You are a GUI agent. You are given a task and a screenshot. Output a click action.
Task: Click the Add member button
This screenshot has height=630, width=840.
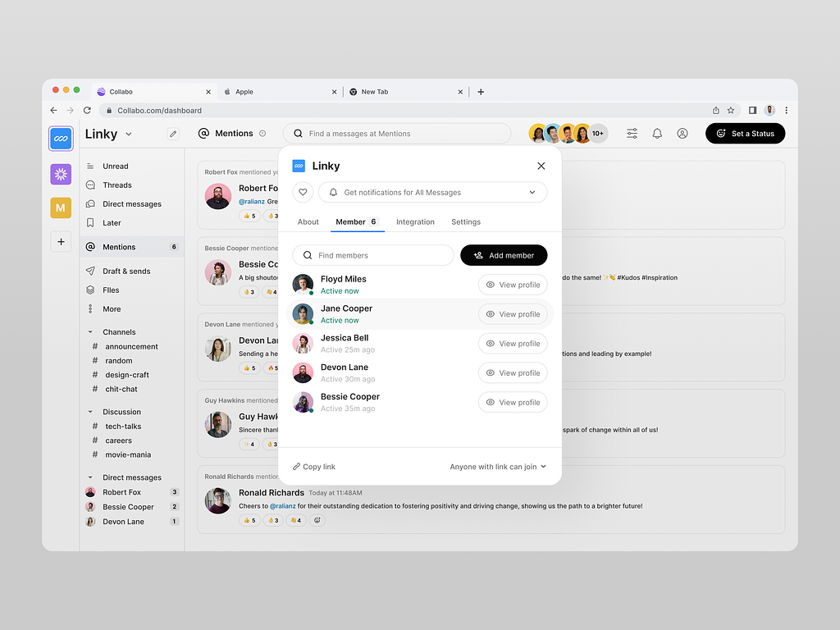pos(504,255)
